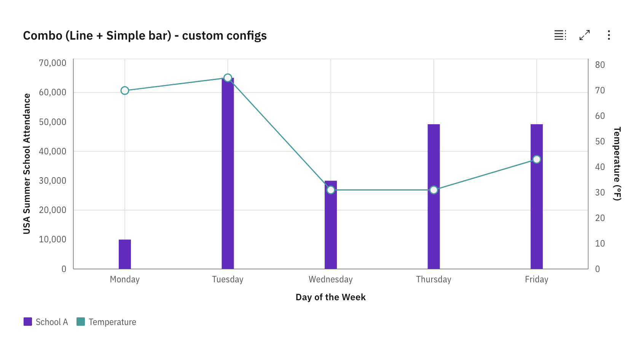This screenshot has height=349, width=644.
Task: Click the Monday temperature point circle
Action: 124,91
